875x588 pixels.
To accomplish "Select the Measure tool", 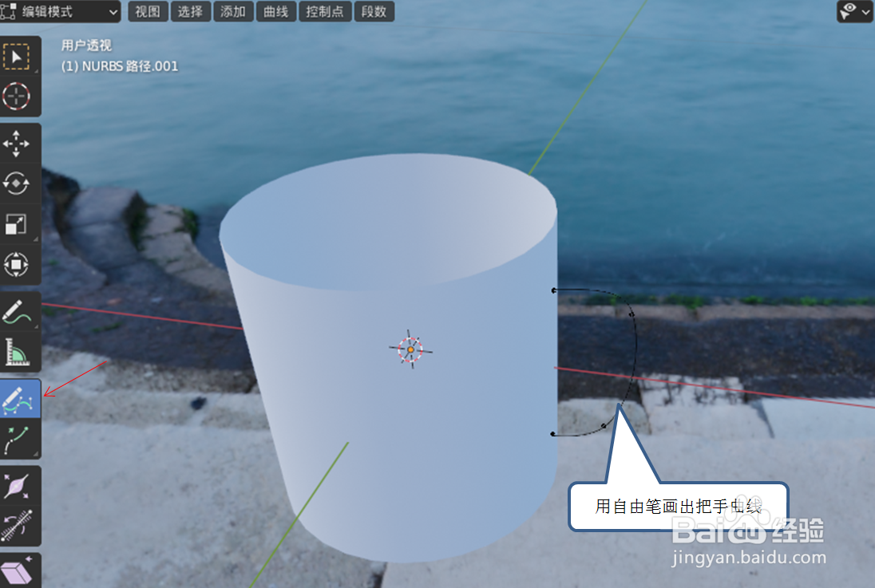I will tap(20, 351).
